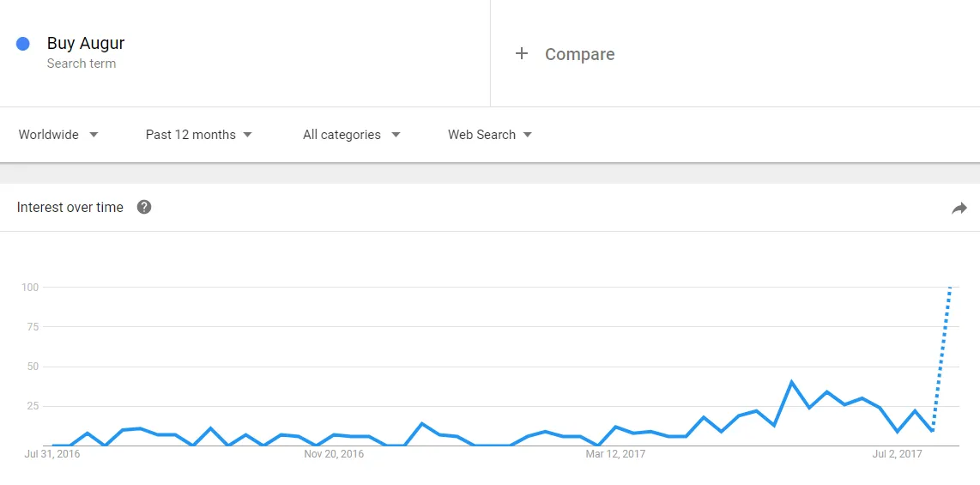Viewport: 980px width, 485px height.
Task: Expand the All categories dropdown
Action: [352, 135]
